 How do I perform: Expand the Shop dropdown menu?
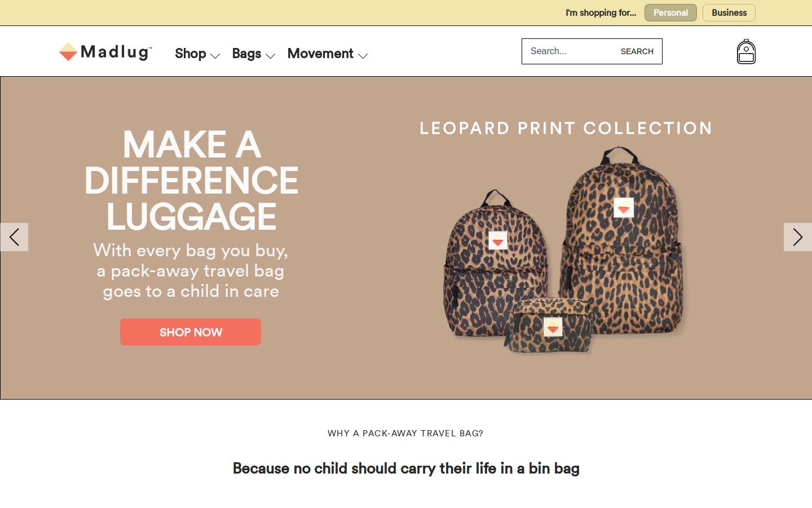(197, 54)
